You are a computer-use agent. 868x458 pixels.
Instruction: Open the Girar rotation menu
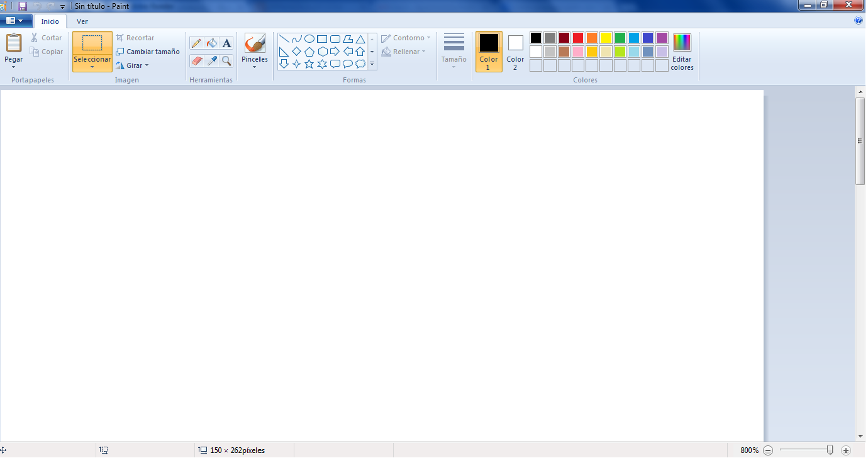(x=133, y=65)
